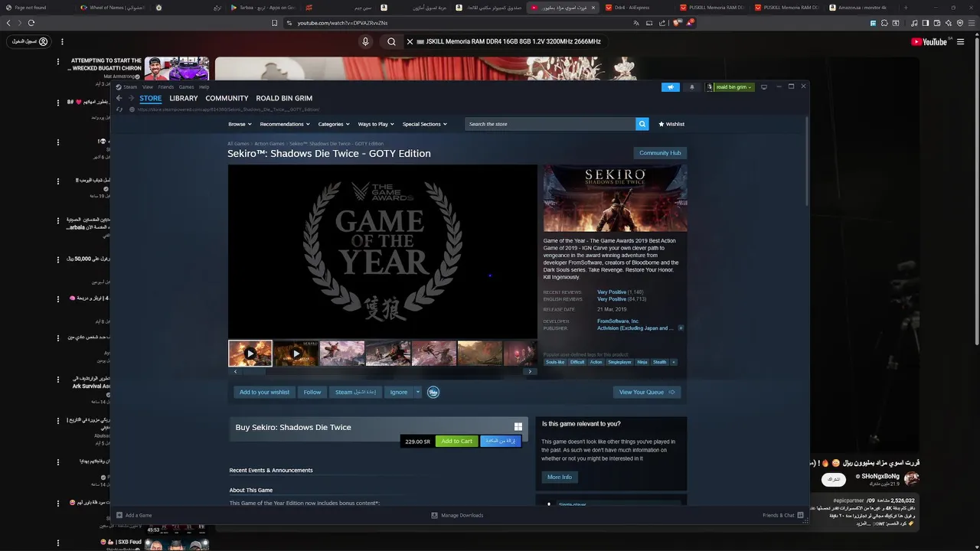Click the Very Positive recent reviews link

click(x=612, y=292)
